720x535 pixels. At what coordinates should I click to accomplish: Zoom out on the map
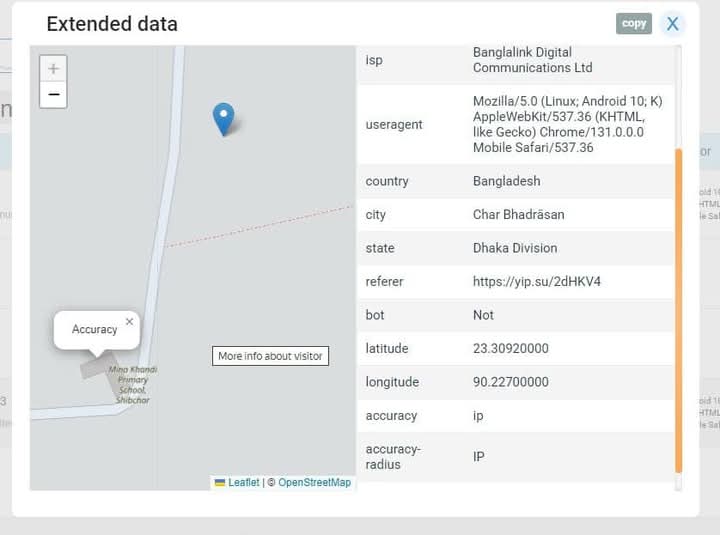53,95
